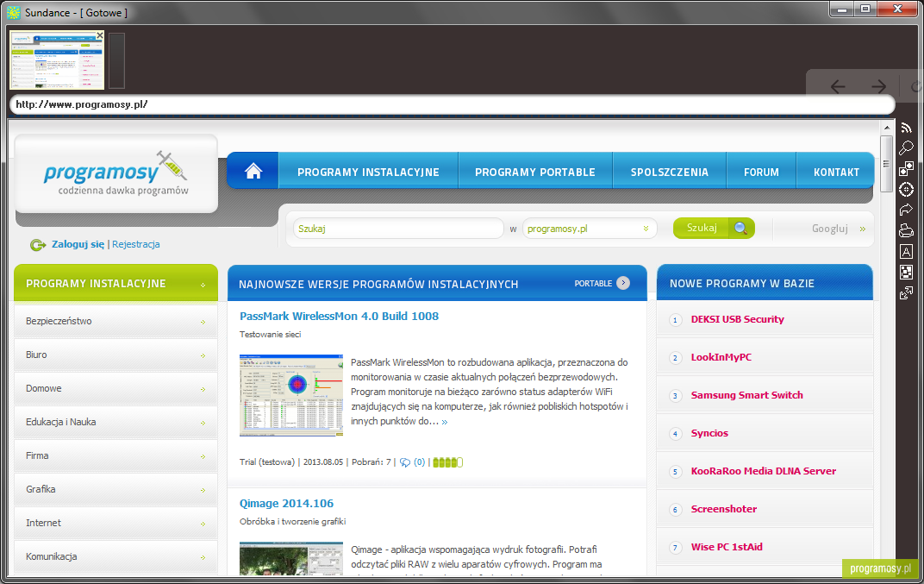This screenshot has width=924, height=584.
Task: Open SPOLSZCZENIA menu tab
Action: click(670, 172)
